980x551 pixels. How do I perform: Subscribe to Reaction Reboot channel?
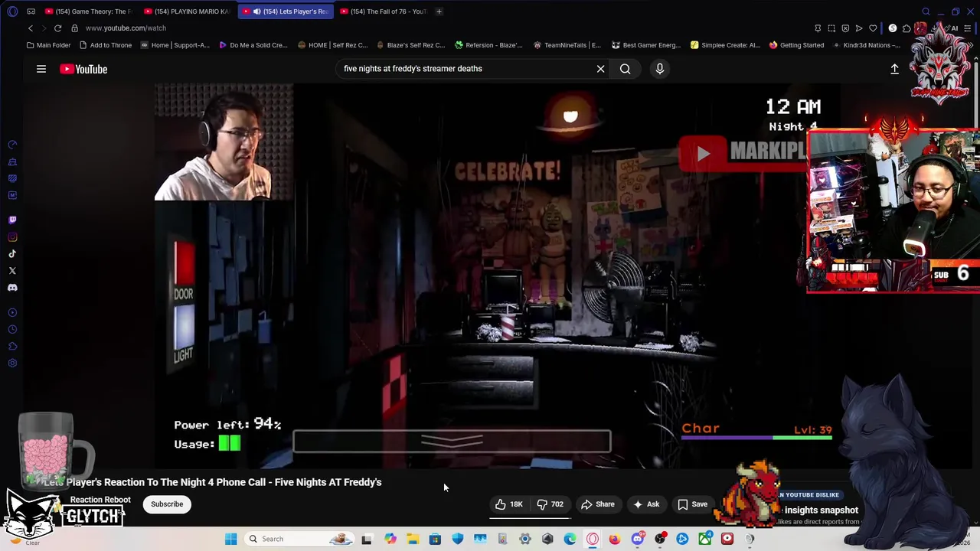(167, 504)
